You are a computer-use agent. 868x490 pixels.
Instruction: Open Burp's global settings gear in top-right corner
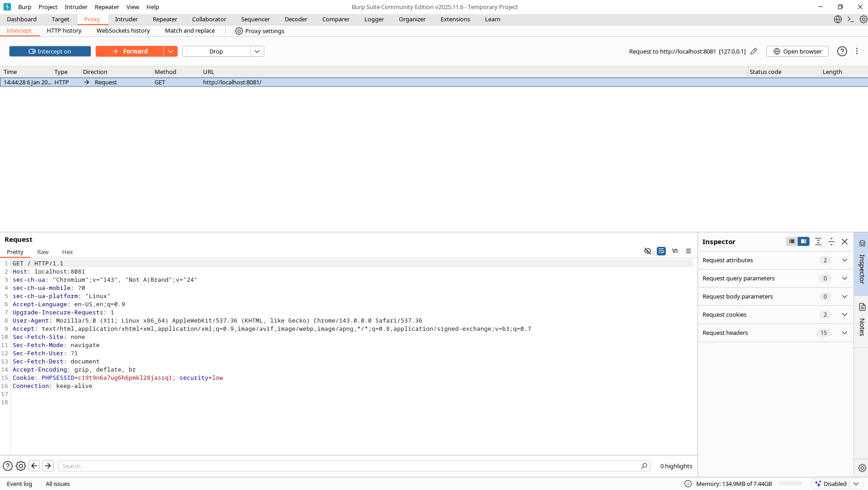click(863, 19)
